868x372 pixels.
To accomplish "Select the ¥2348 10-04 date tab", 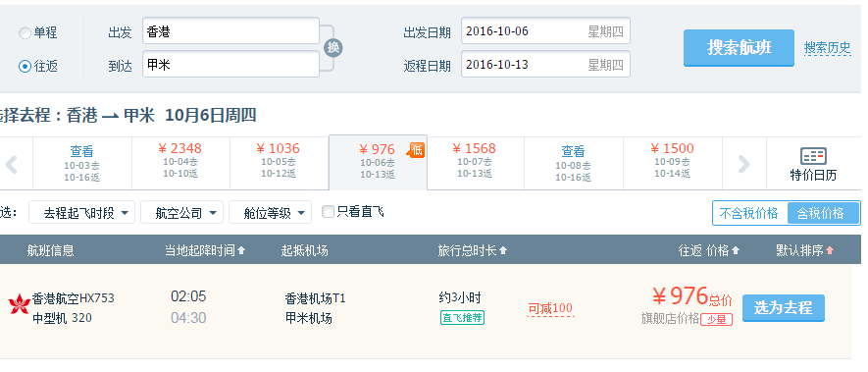I will point(180,164).
